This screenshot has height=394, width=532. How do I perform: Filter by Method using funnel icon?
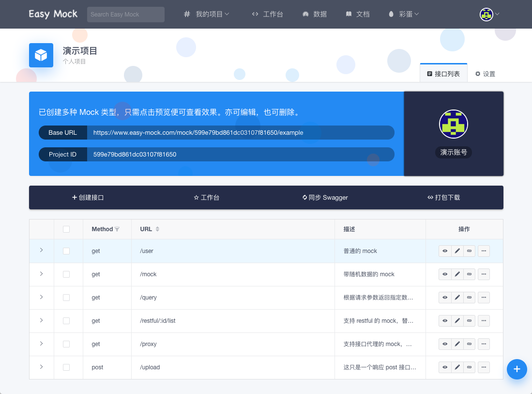coord(117,229)
